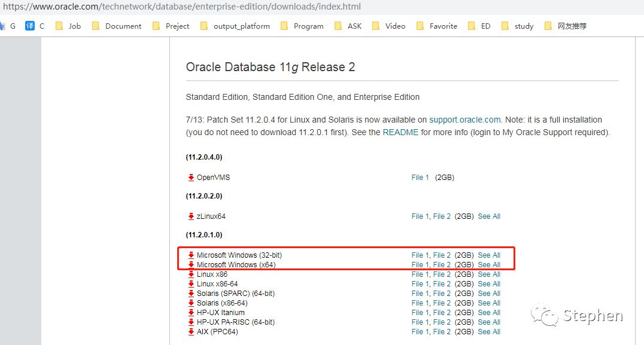Download File 1 for Linux x86
The height and width of the screenshot is (345, 644).
[x=420, y=274]
